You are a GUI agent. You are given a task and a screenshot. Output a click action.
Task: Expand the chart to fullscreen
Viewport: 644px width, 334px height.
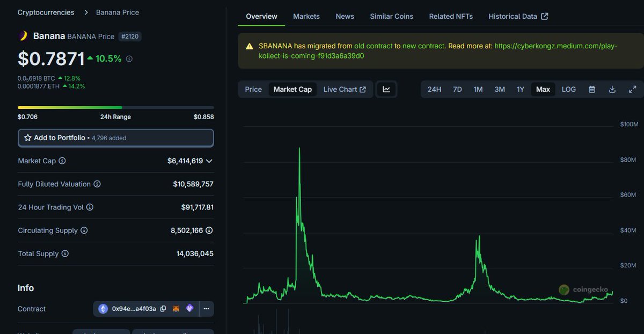point(632,89)
